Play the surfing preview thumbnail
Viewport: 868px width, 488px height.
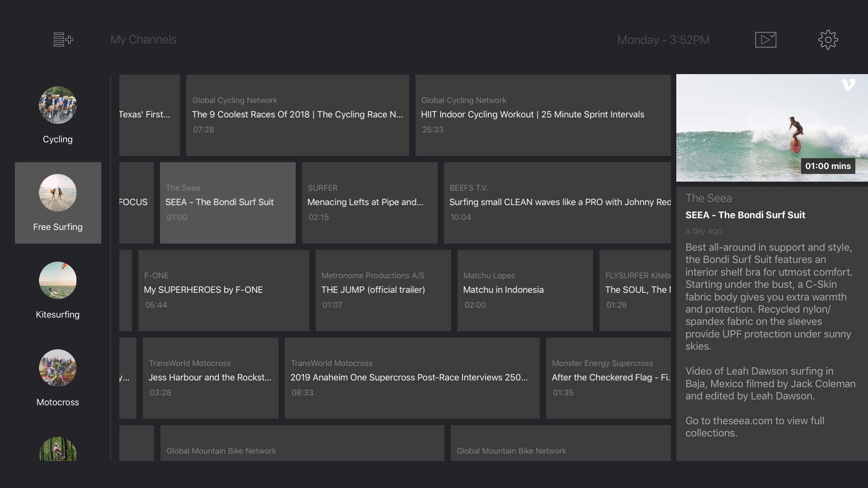(x=772, y=128)
